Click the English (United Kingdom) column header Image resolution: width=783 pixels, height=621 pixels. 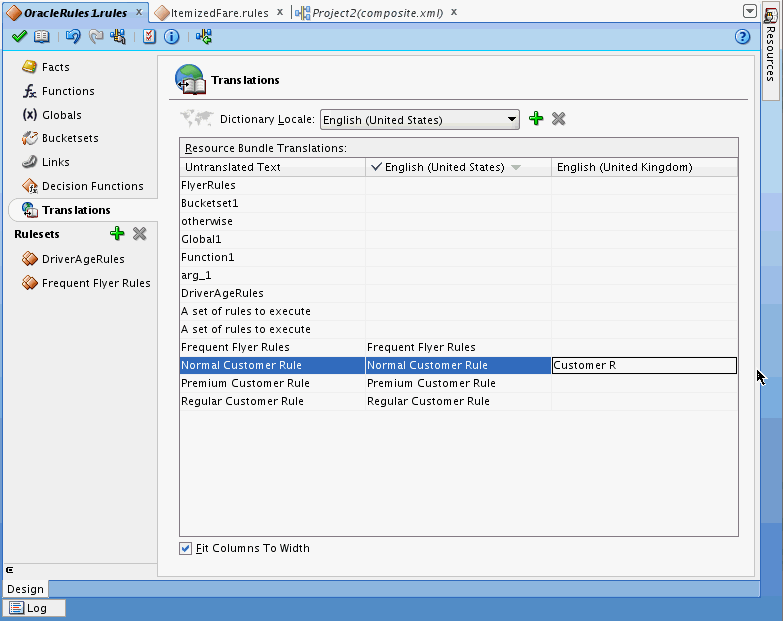(644, 167)
